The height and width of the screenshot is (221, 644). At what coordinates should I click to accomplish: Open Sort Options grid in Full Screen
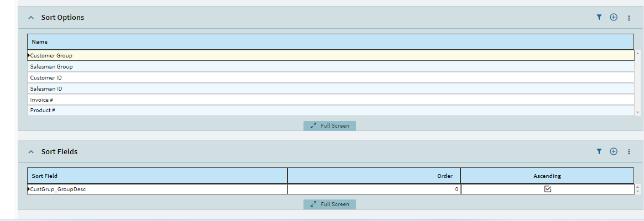[x=330, y=126]
